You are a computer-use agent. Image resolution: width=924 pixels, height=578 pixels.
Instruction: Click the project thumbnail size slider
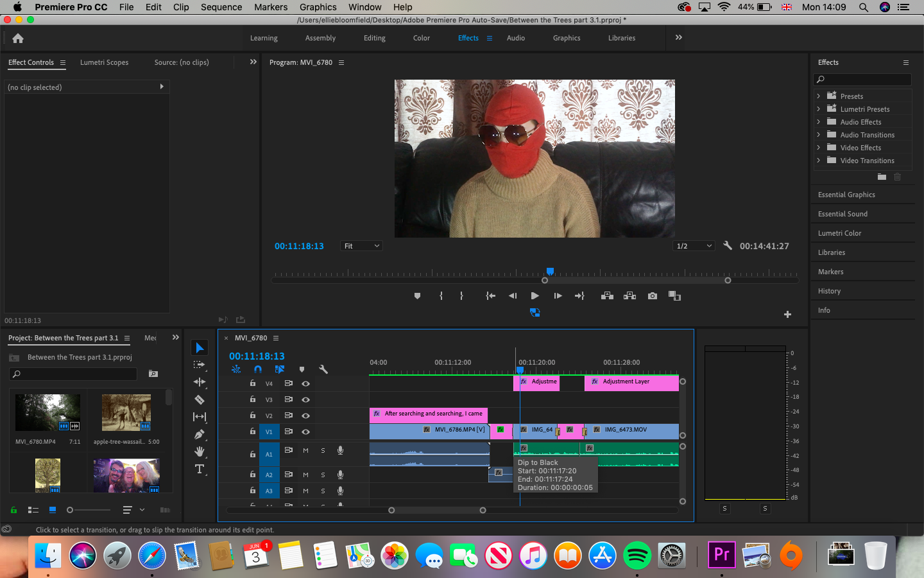(89, 510)
